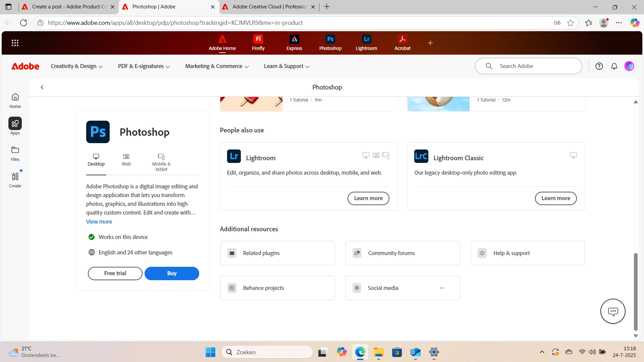This screenshot has height=362, width=644.
Task: Click the notifications bell icon
Action: (614, 66)
